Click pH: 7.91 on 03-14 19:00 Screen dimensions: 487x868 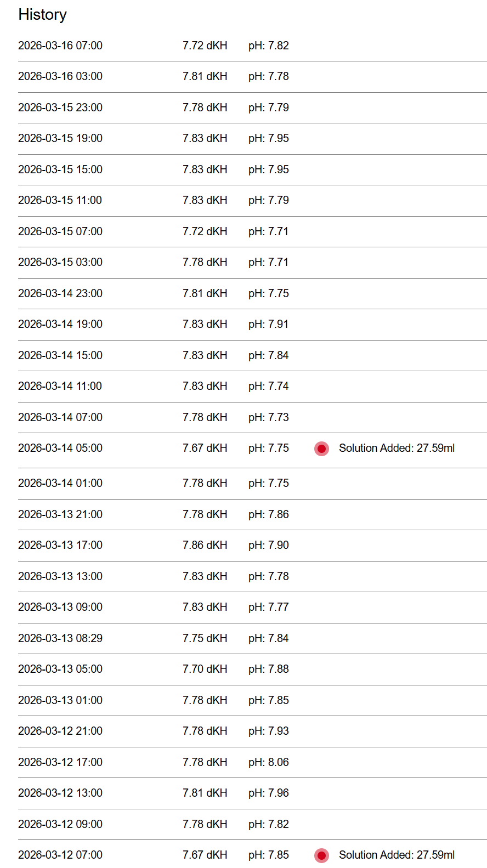(x=268, y=324)
